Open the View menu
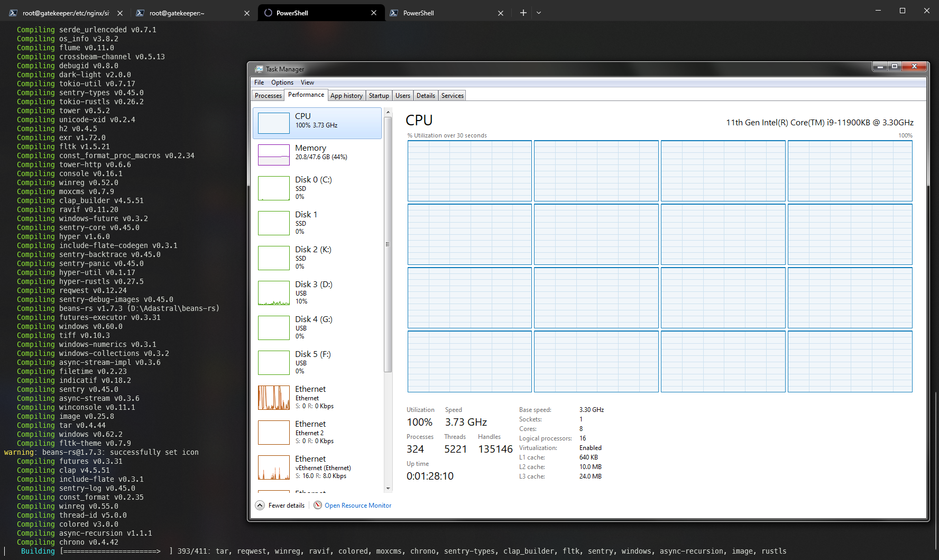The height and width of the screenshot is (560, 939). tap(307, 82)
